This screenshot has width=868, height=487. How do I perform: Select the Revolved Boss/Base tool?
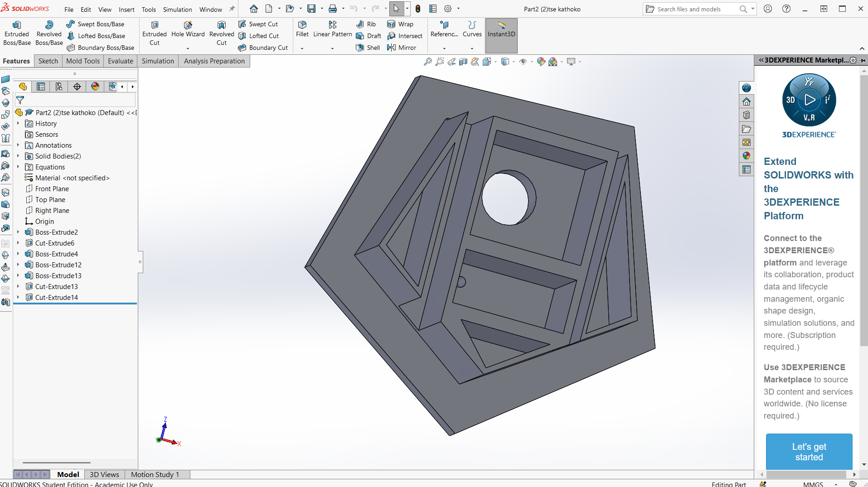[x=49, y=33]
